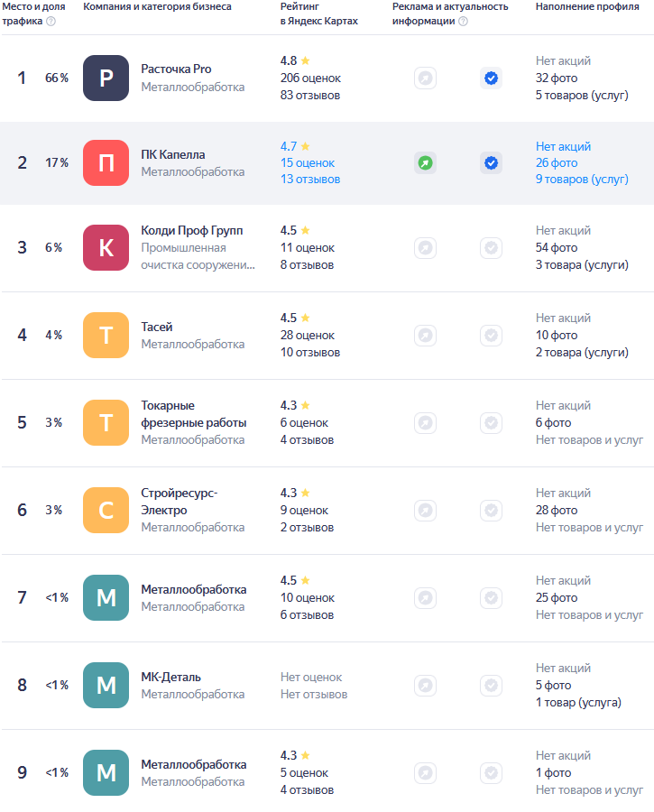
Task: Open company name «МК-Деталь»
Action: 170,677
